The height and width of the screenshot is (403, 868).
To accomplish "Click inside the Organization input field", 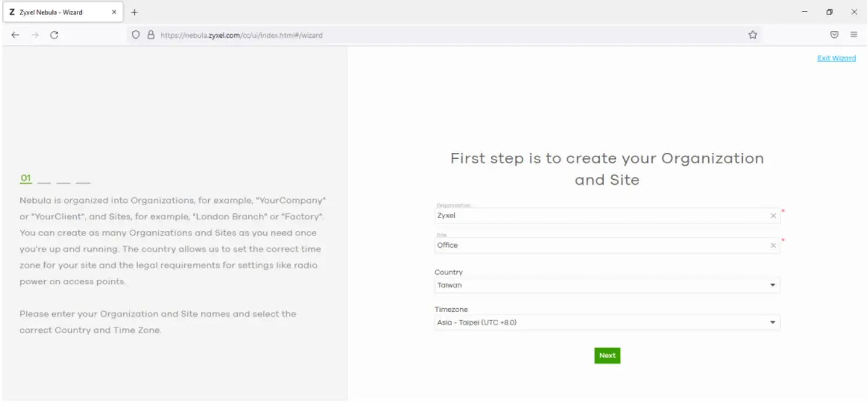I will pyautogui.click(x=581, y=215).
